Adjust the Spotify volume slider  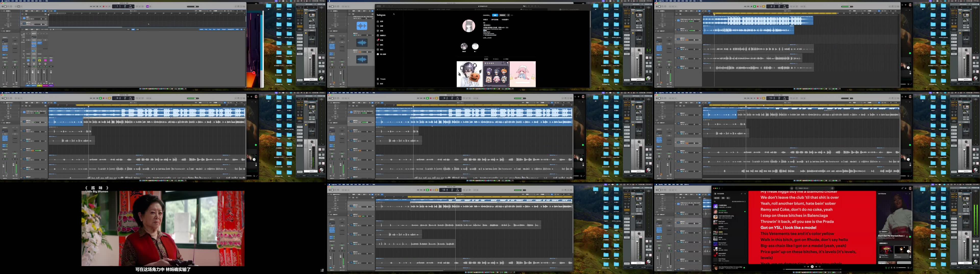pos(902,268)
